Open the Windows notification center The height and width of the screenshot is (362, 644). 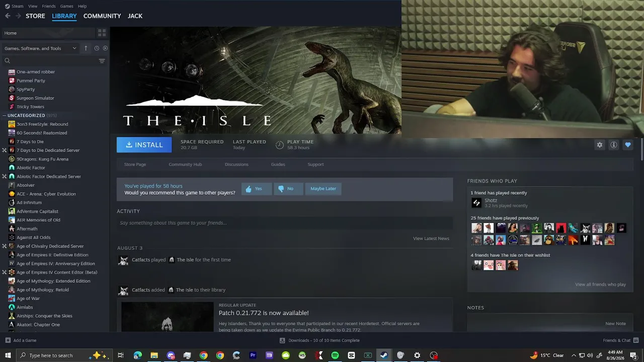(633, 355)
